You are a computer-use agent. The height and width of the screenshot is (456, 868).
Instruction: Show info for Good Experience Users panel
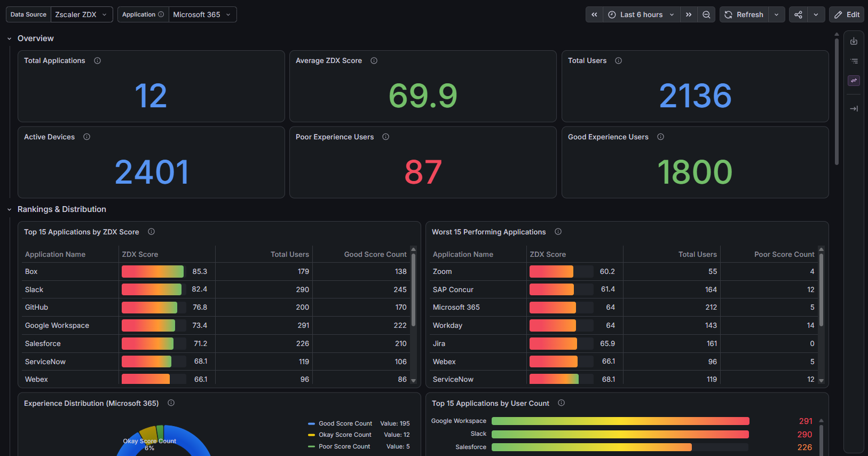pyautogui.click(x=660, y=137)
